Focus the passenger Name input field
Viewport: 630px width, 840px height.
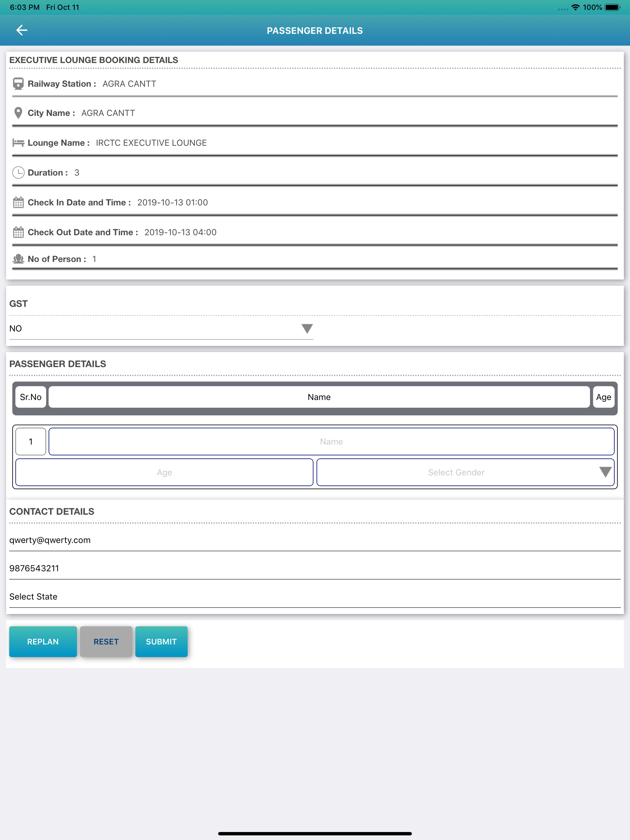(x=331, y=442)
